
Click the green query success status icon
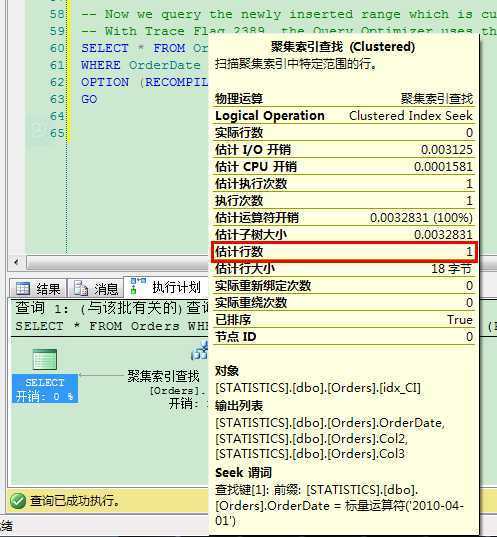[18, 501]
